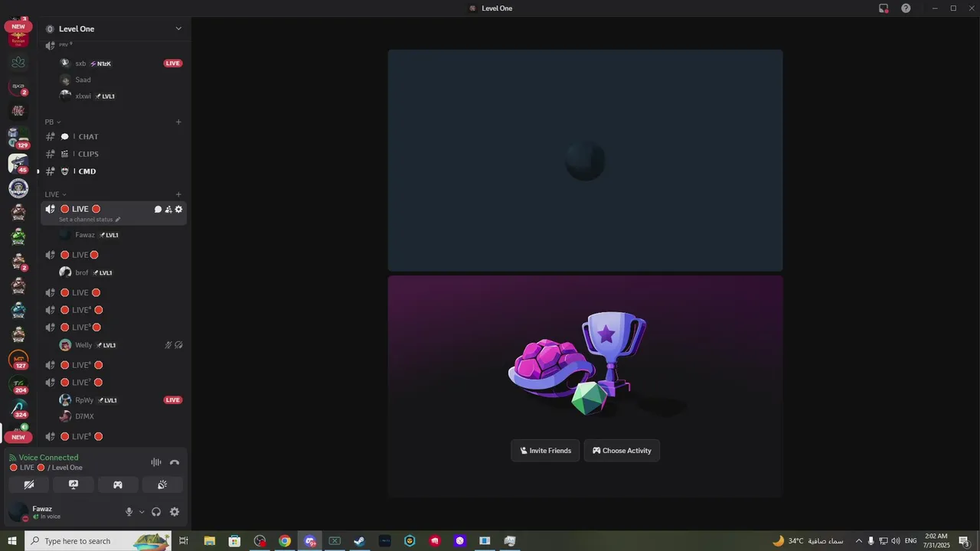980x551 pixels.
Task: Join the LIVE⁴ voice channel
Action: 113,310
